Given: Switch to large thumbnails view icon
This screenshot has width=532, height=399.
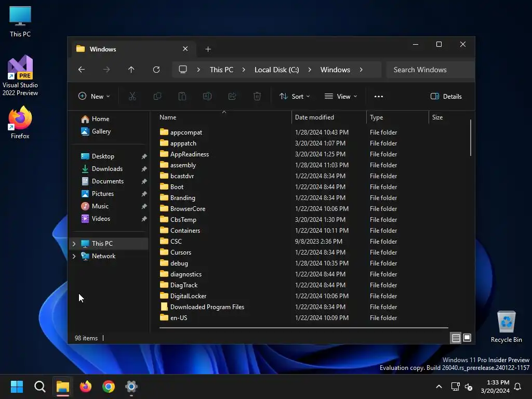Looking at the screenshot, I should (467, 338).
